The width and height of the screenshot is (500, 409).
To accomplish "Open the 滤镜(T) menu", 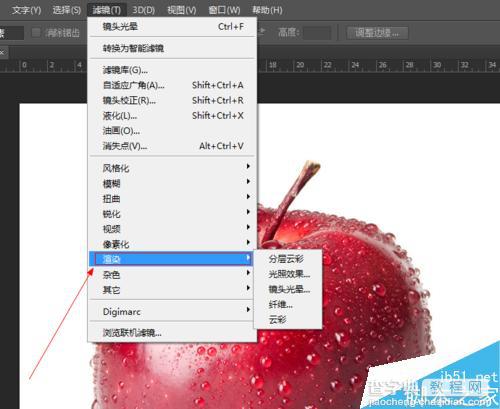I will 107,10.
